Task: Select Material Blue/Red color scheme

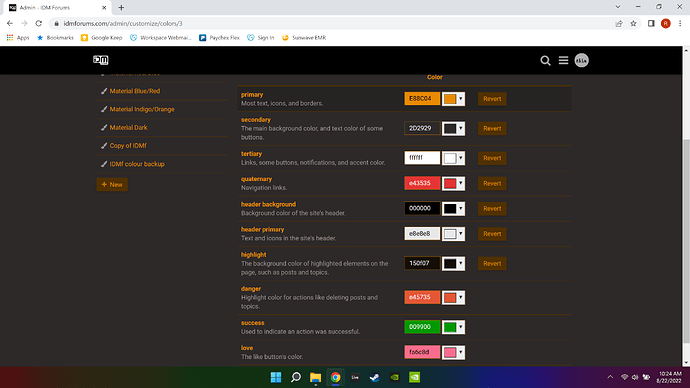Action: click(135, 91)
